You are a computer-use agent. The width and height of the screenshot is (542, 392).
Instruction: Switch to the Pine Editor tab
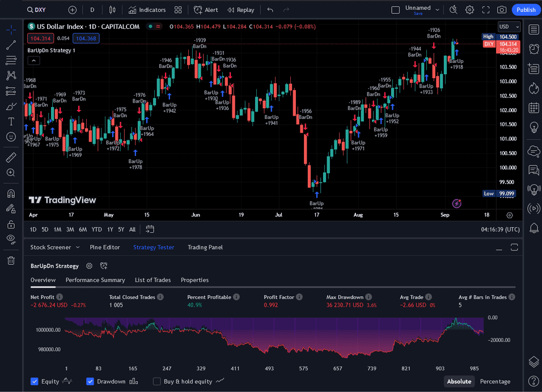105,247
